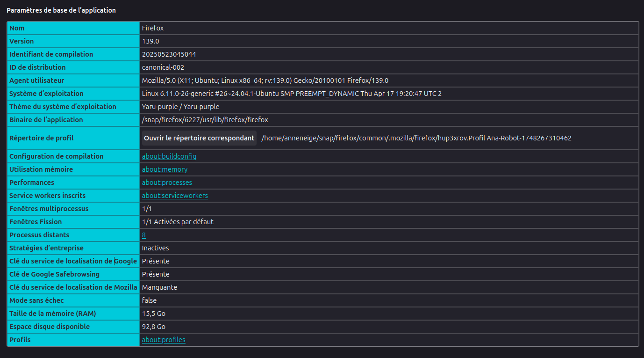Click the 'Stratégies d'entreprise' label

pos(47,248)
